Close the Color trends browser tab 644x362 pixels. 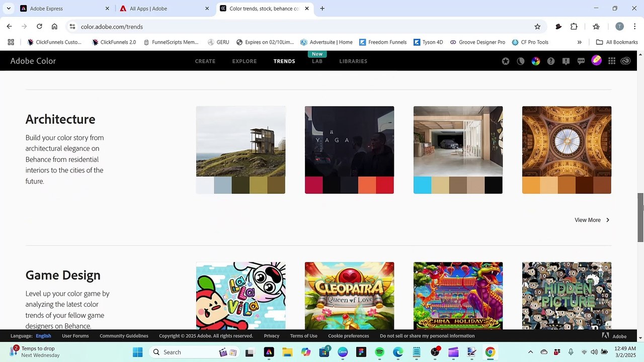(307, 9)
